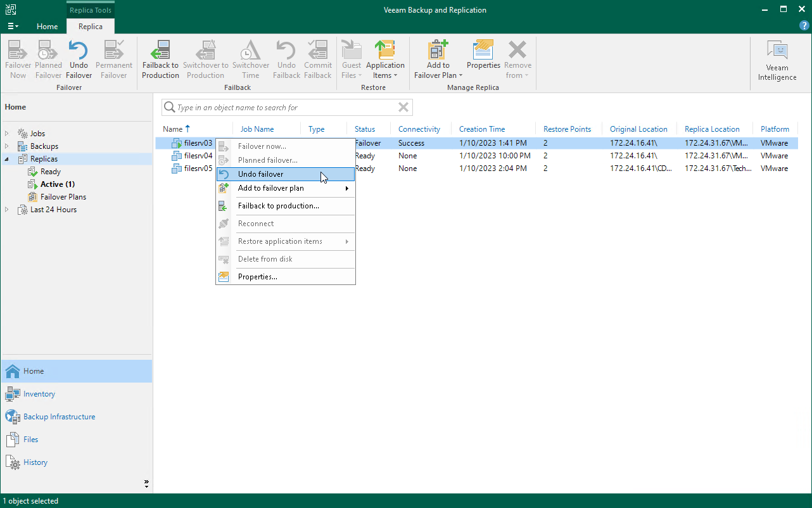This screenshot has height=508, width=812.
Task: Sort by the Restore Points column
Action: pyautogui.click(x=569, y=129)
